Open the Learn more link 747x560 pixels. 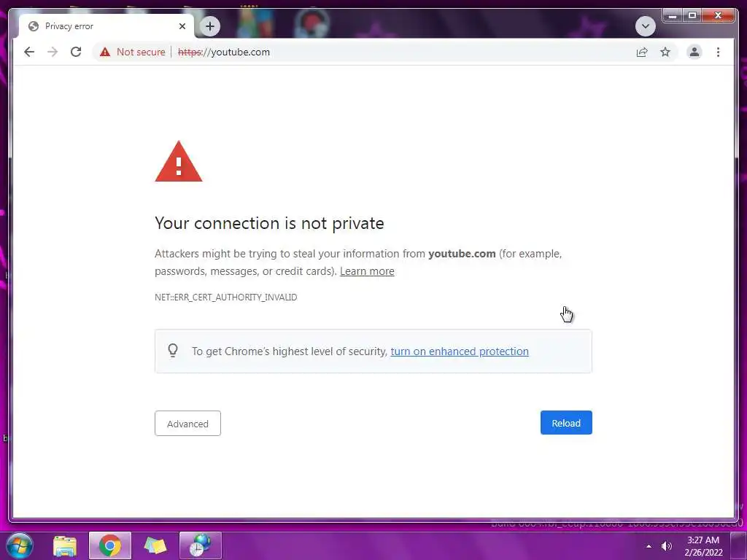(x=367, y=271)
